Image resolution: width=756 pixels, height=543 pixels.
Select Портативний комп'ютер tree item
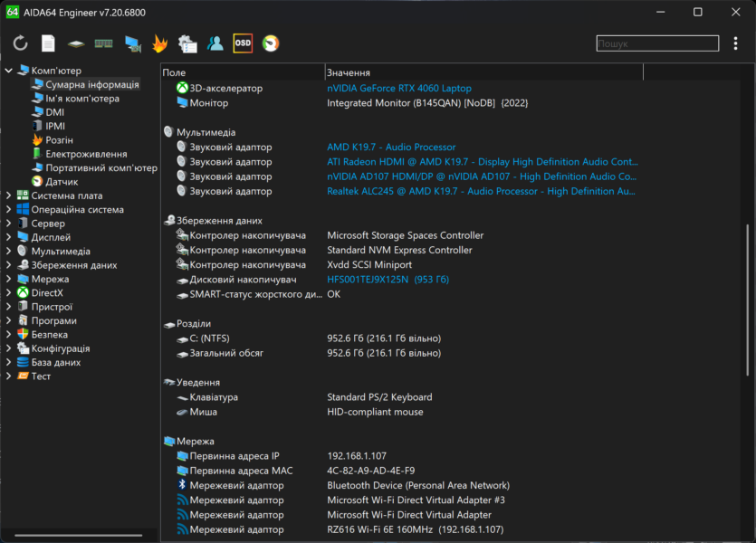click(101, 167)
